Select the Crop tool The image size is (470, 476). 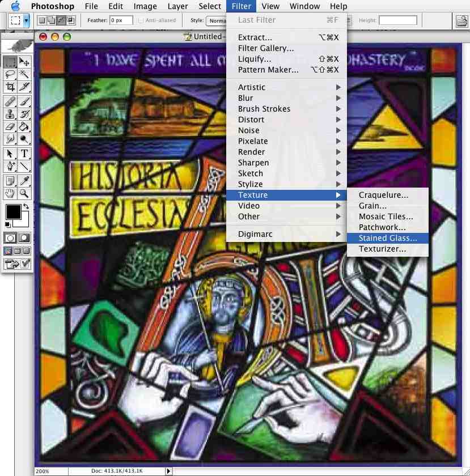point(10,87)
